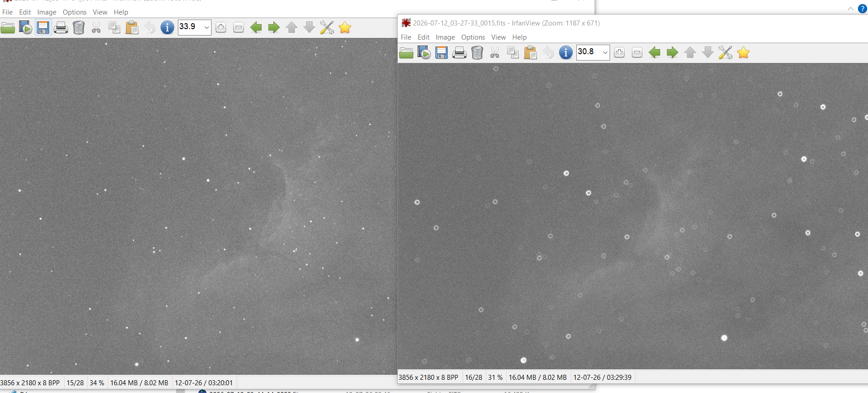Go to the previous image in the background window
The width and height of the screenshot is (868, 393).
tap(256, 28)
